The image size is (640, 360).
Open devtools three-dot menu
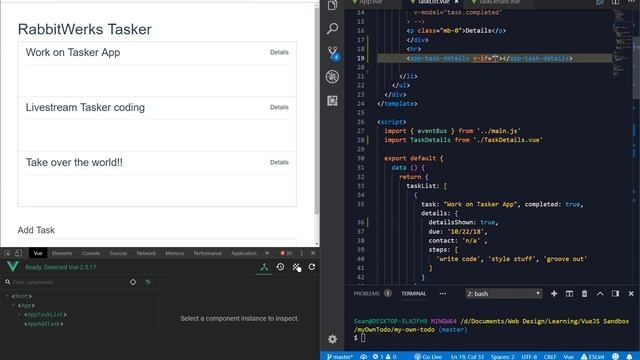pyautogui.click(x=302, y=253)
